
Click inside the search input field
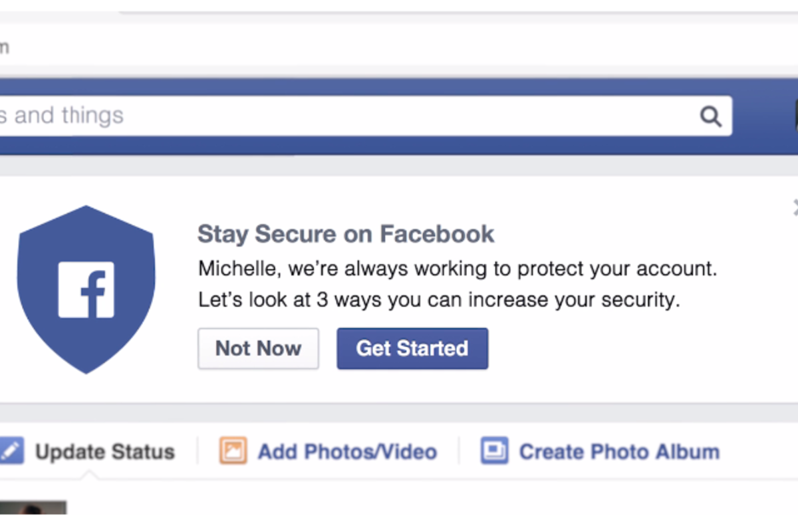(332, 116)
